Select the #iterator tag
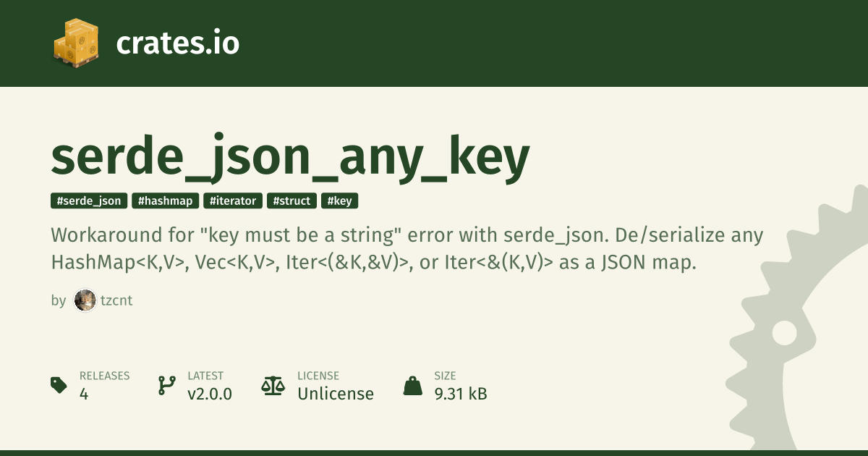This screenshot has height=456, width=868. click(233, 200)
